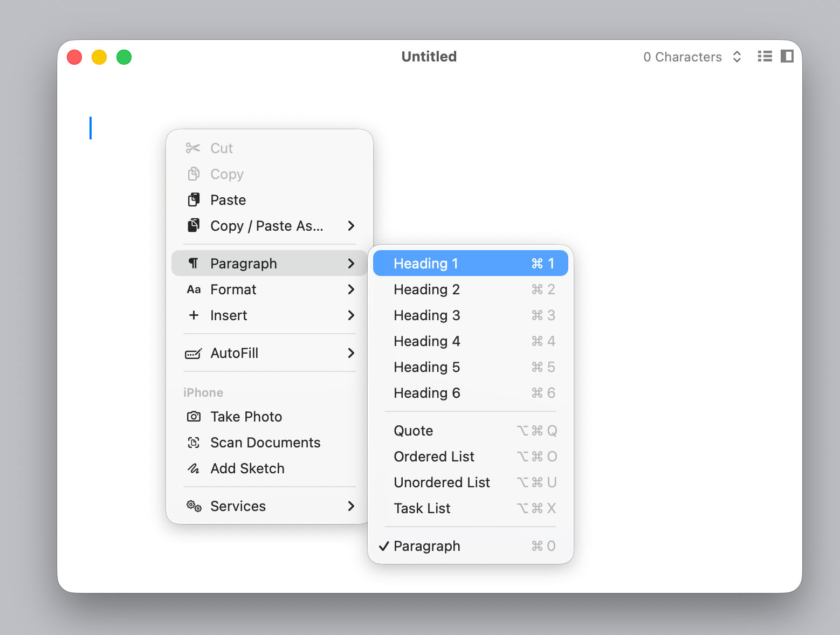Viewport: 840px width, 635px height.
Task: Choose Task List paragraph style
Action: (471, 508)
